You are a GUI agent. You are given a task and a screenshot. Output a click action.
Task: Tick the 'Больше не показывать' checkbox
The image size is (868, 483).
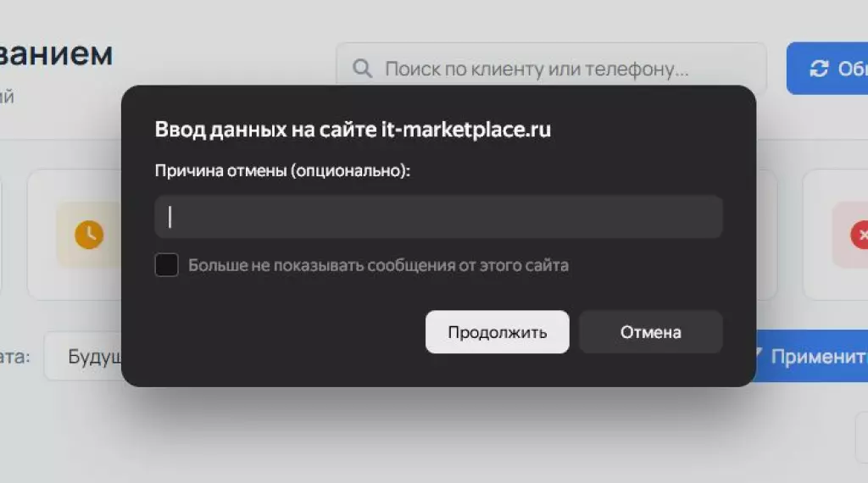point(167,265)
